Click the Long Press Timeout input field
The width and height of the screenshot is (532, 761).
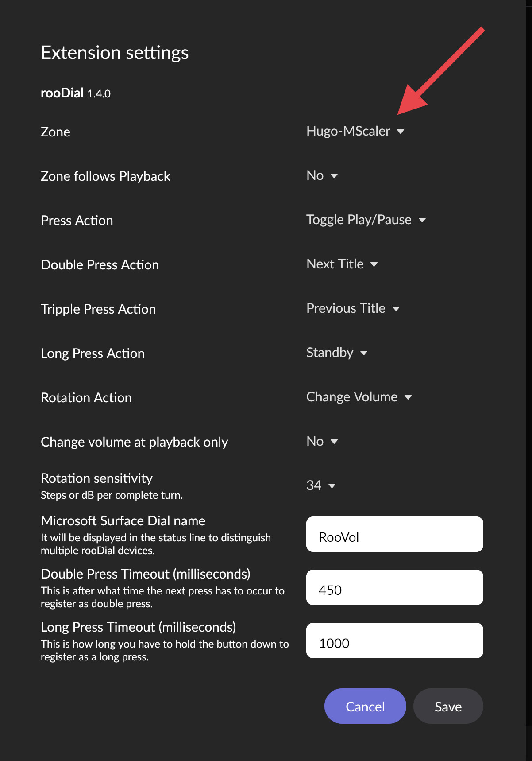pos(395,641)
